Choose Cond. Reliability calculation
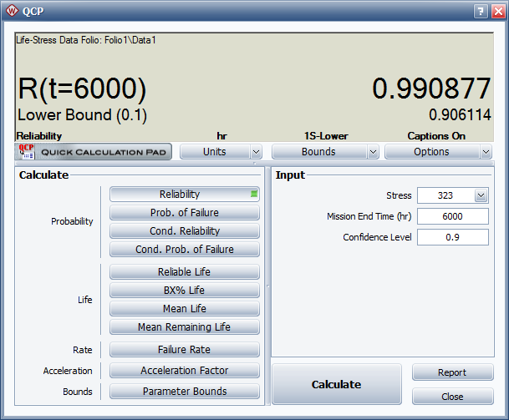The width and height of the screenshot is (509, 420). pyautogui.click(x=184, y=231)
